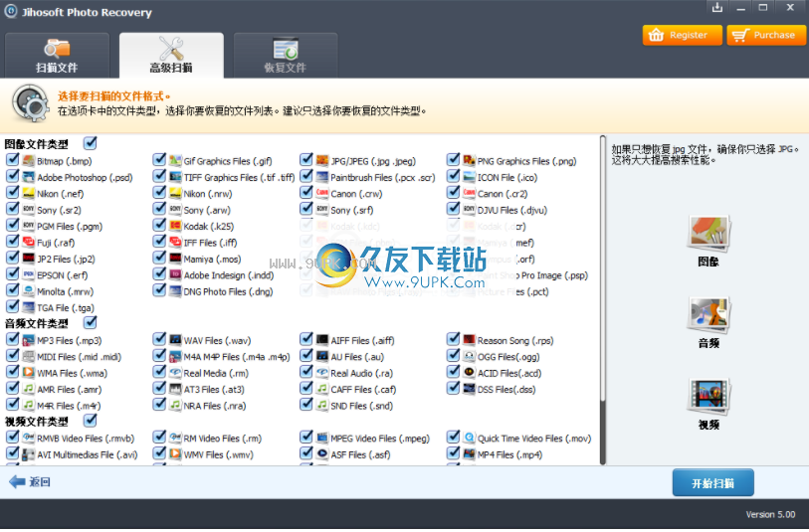Screen dimensions: 809x532
Task: Click the WMV Files icon
Action: (x=175, y=454)
